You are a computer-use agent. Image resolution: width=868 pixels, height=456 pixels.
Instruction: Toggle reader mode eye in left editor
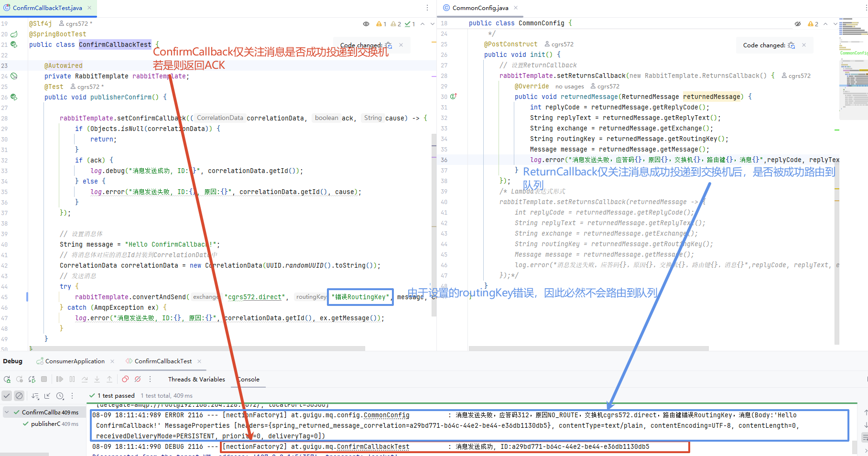click(x=366, y=23)
